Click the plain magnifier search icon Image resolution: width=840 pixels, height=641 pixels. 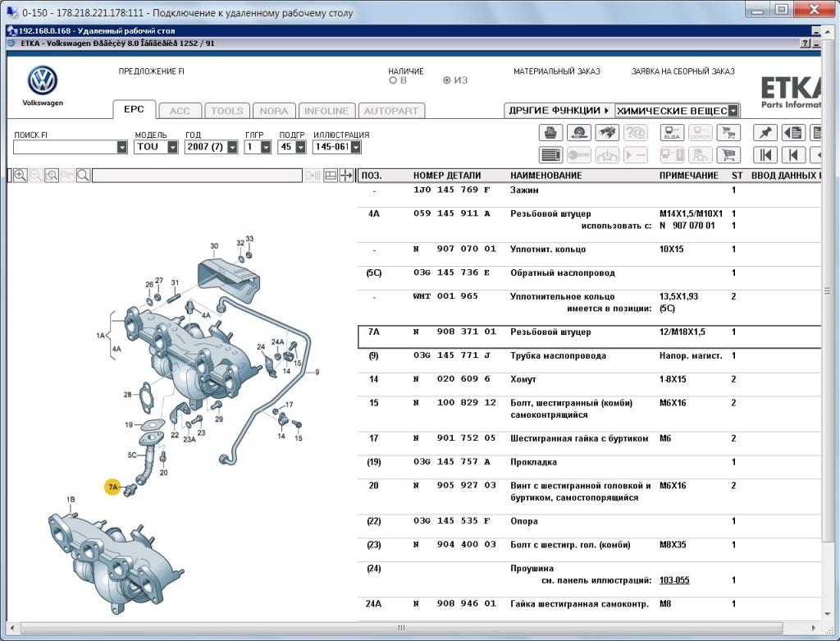83,176
